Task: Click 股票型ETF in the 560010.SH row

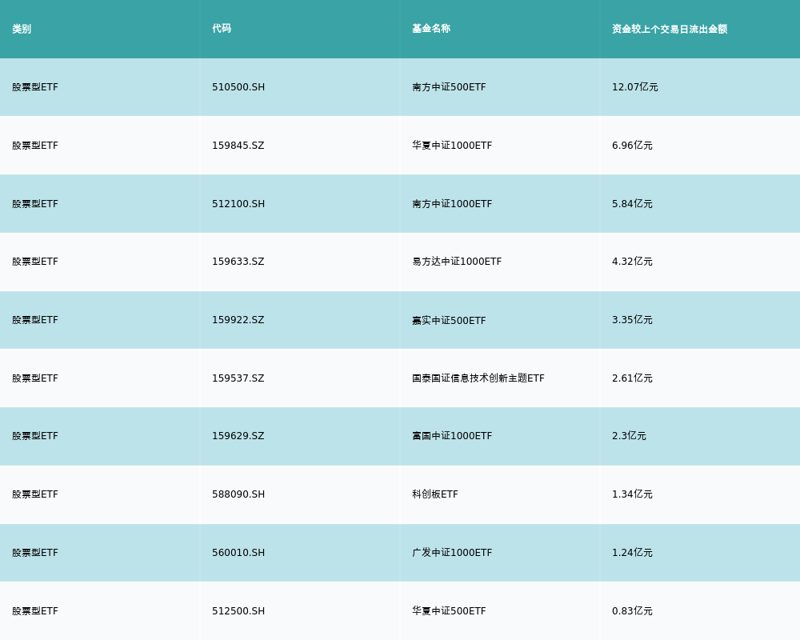Action: tap(35, 553)
